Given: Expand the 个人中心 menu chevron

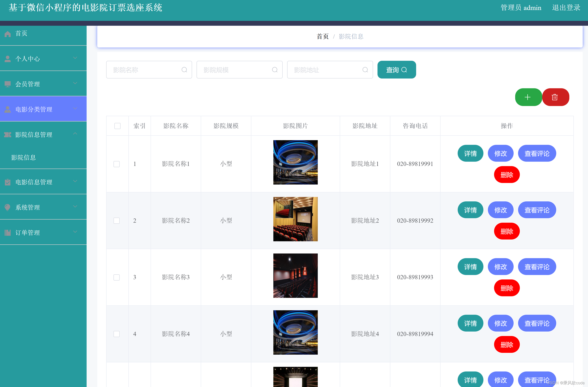Looking at the screenshot, I should 75,58.
